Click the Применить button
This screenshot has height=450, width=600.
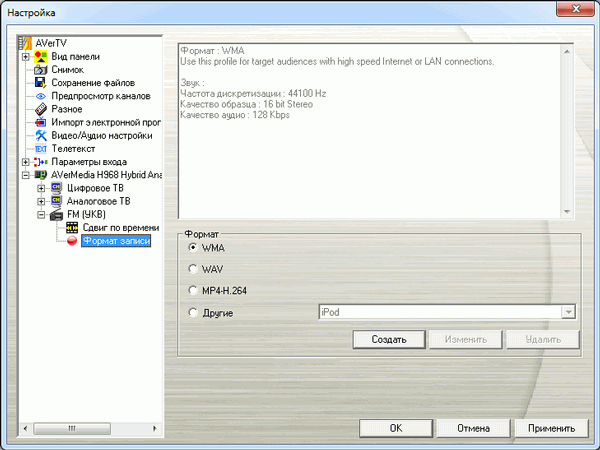click(551, 428)
